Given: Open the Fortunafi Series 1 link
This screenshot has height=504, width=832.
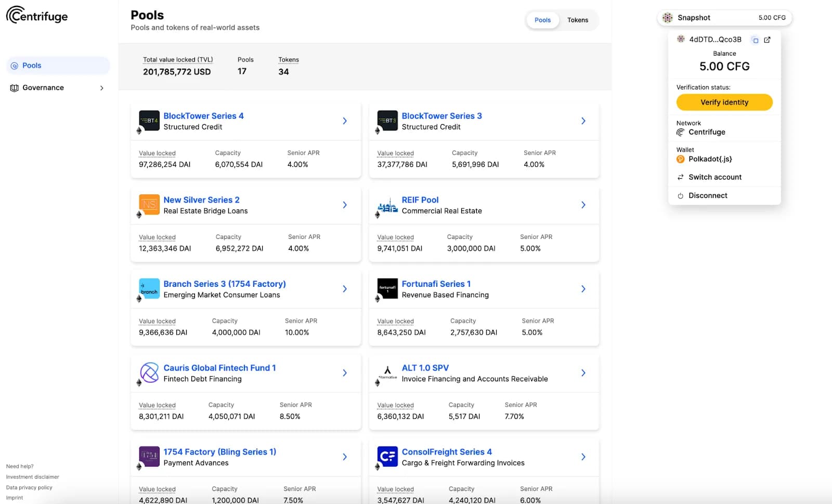Looking at the screenshot, I should (436, 284).
